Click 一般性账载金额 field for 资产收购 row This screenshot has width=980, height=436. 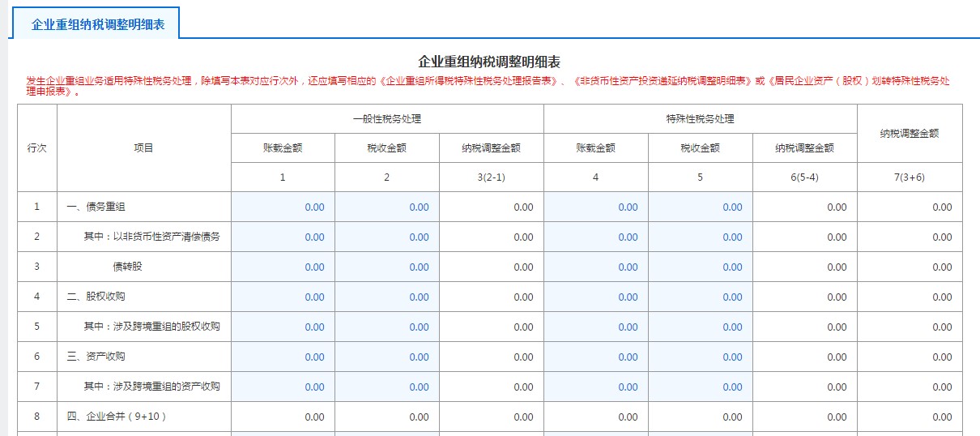pyautogui.click(x=283, y=357)
